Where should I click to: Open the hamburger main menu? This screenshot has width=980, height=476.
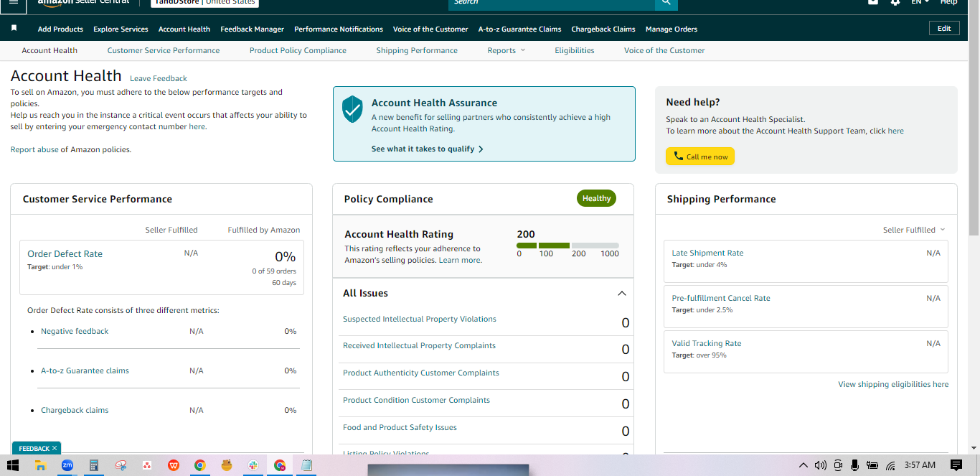[14, 2]
